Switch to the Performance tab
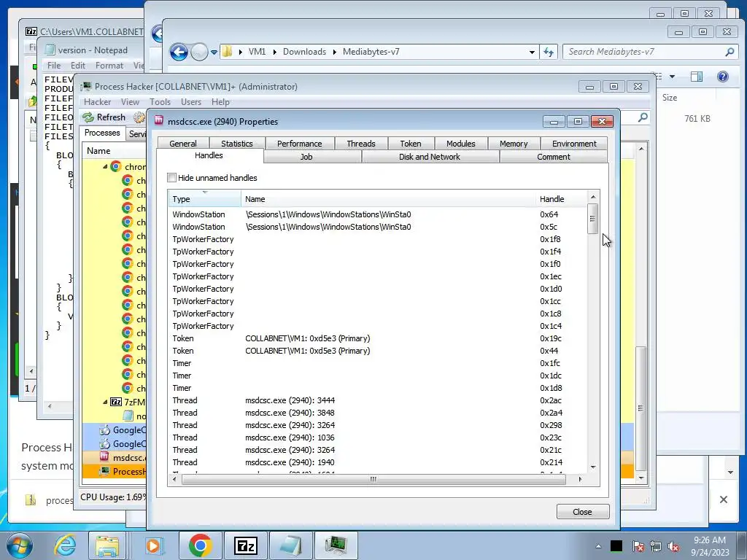This screenshot has height=560, width=747. point(299,144)
